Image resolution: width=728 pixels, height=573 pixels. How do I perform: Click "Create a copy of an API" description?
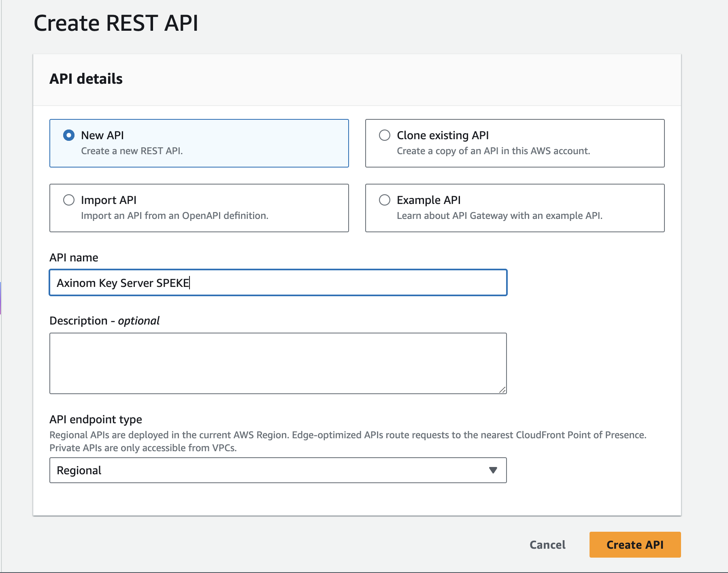[x=493, y=151]
